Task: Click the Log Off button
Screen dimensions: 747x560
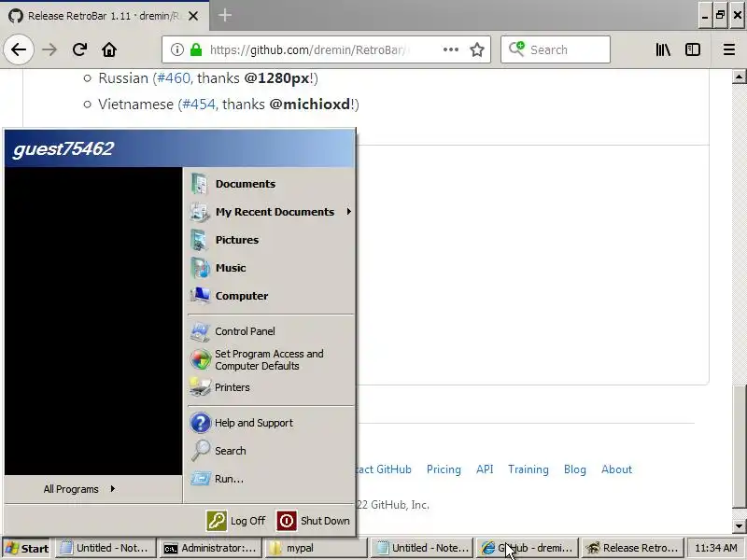Action: click(237, 521)
